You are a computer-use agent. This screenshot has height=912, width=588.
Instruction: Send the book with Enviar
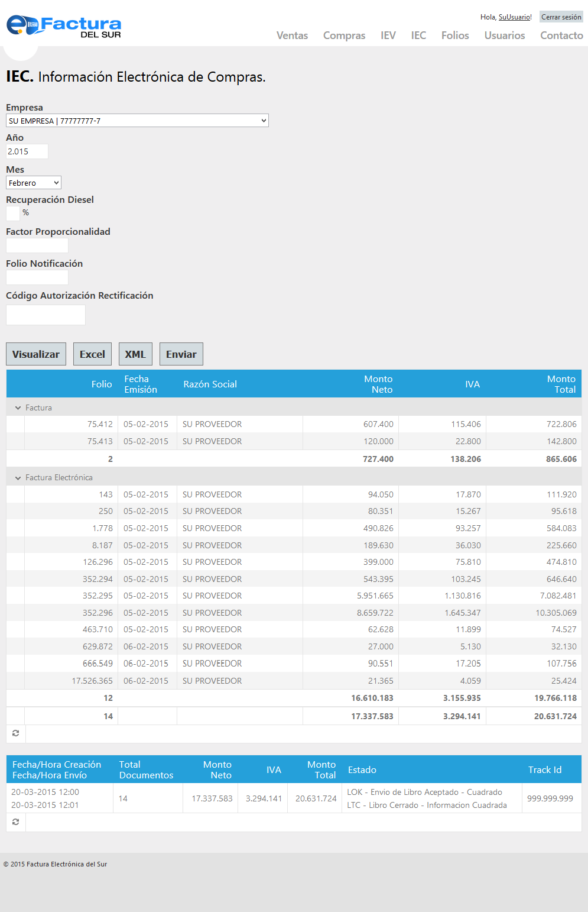pos(181,354)
